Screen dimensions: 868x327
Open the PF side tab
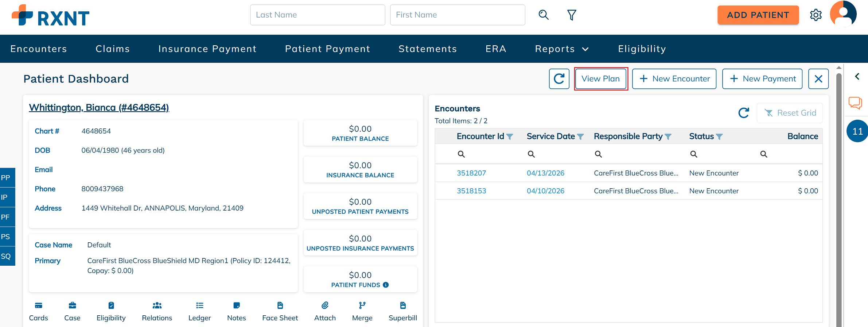click(x=7, y=217)
